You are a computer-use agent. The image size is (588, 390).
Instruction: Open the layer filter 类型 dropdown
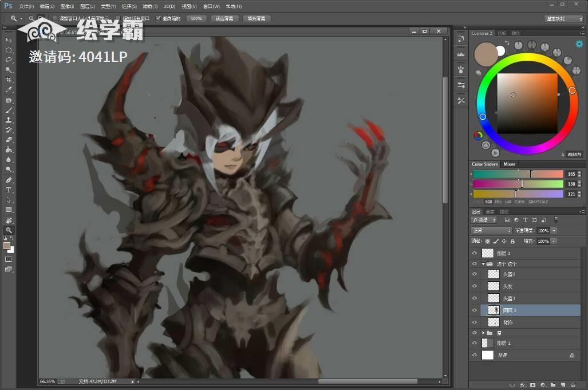[484, 220]
